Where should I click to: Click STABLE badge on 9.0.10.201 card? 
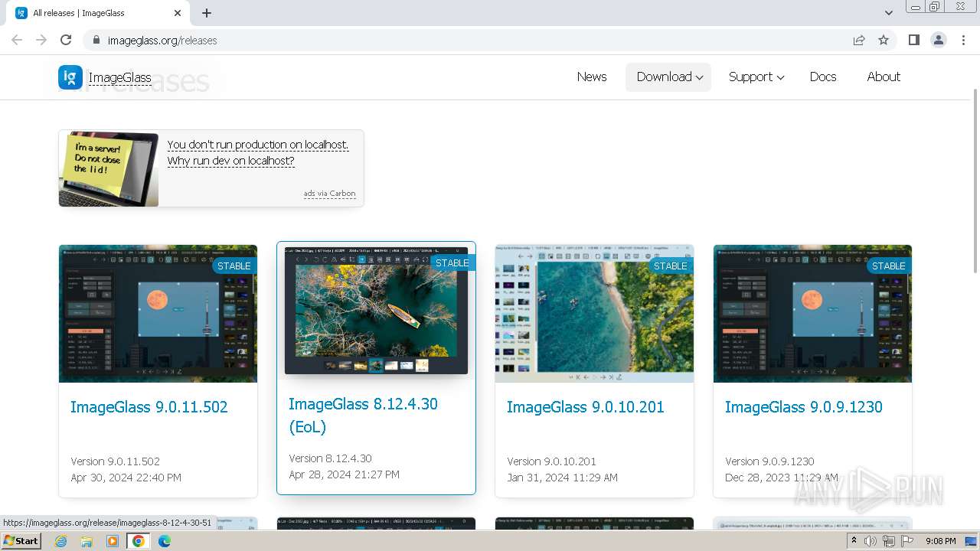pos(671,266)
